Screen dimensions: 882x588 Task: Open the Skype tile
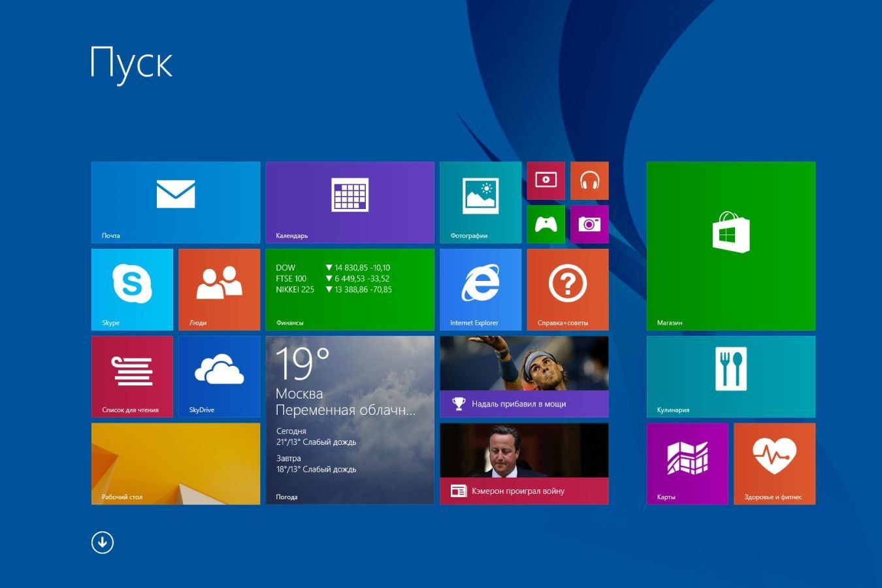tap(132, 289)
